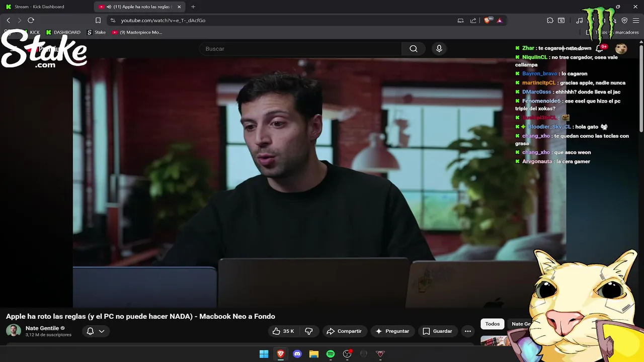This screenshot has width=644, height=362.
Task: Open DASHBOARD bookmark
Action: click(63, 32)
